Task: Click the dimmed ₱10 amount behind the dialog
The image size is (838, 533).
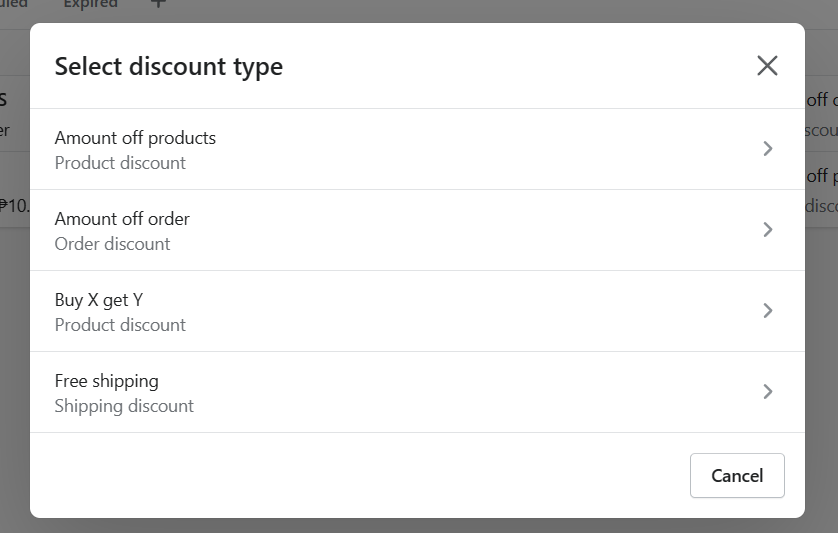Action: (14, 205)
